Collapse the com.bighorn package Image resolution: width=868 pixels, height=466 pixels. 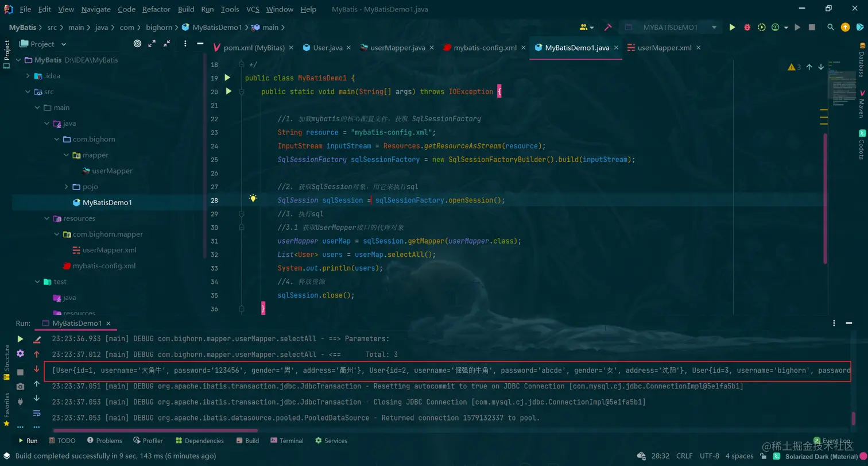[x=57, y=139]
